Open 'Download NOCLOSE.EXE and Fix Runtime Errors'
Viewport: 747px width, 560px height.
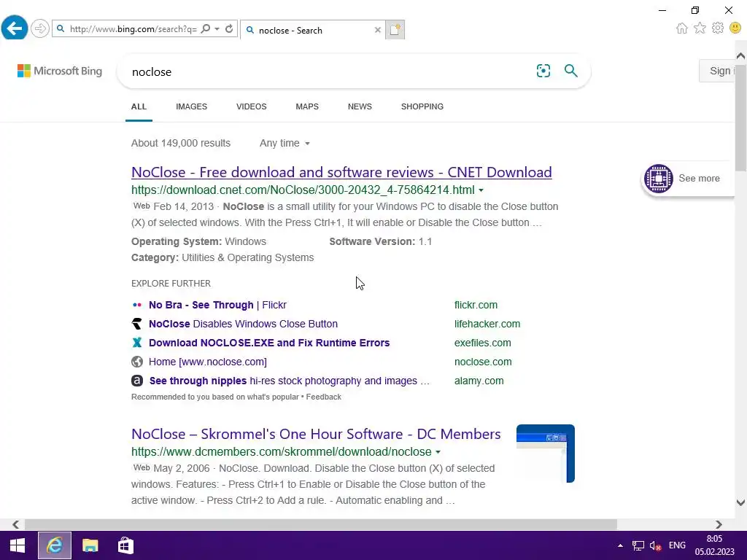click(x=269, y=343)
